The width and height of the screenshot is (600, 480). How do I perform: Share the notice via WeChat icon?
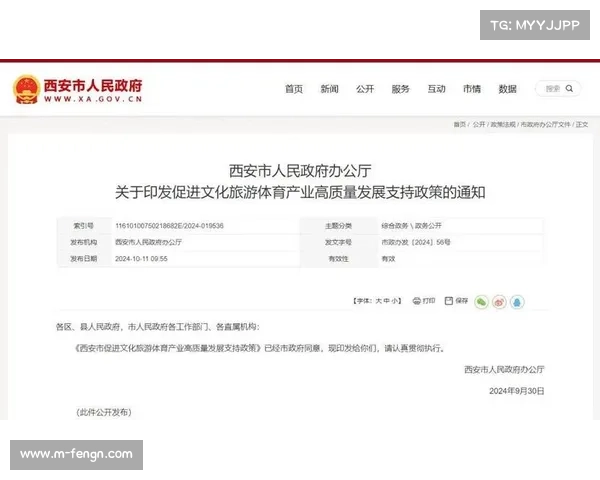[481, 300]
